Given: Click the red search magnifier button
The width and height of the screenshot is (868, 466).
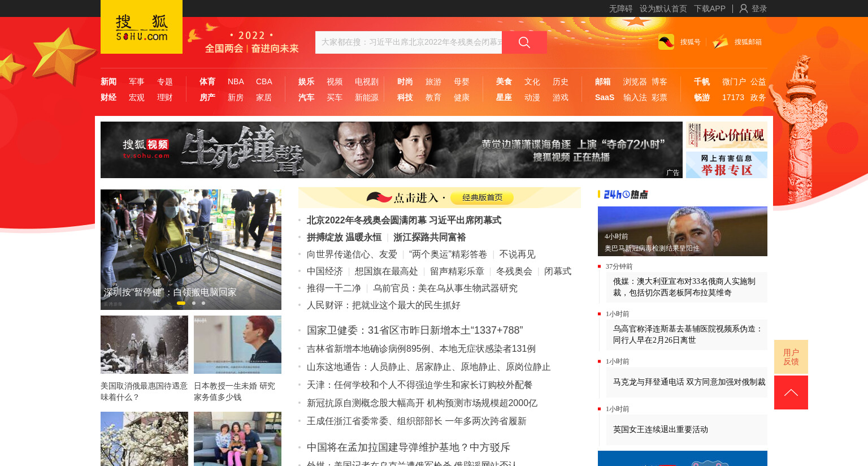Looking at the screenshot, I should [524, 42].
